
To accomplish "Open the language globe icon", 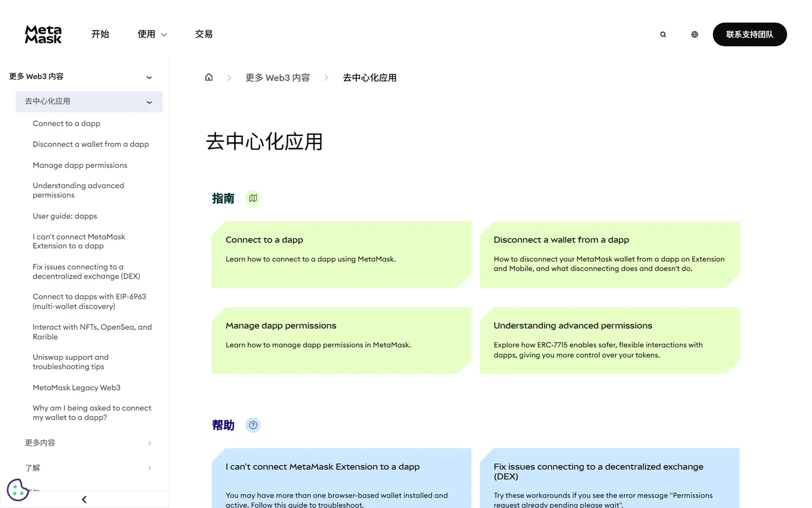I will click(x=694, y=34).
